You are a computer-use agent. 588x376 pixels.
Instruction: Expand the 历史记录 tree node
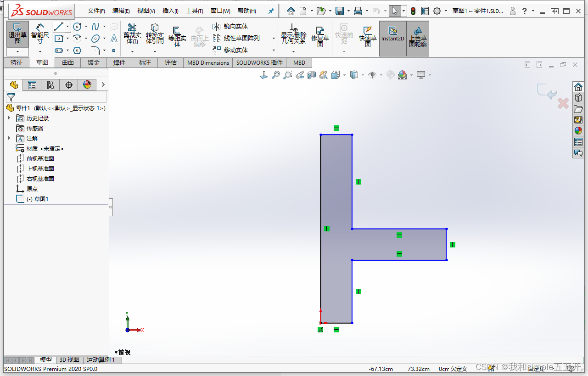[x=9, y=118]
